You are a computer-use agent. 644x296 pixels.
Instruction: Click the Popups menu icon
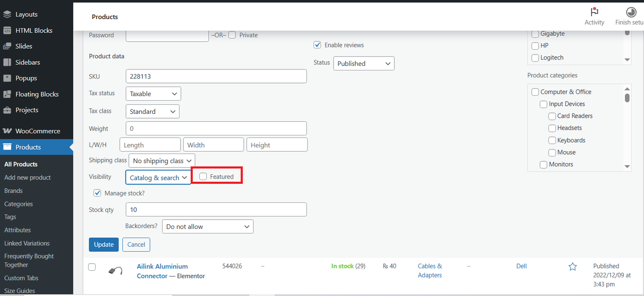click(x=7, y=78)
